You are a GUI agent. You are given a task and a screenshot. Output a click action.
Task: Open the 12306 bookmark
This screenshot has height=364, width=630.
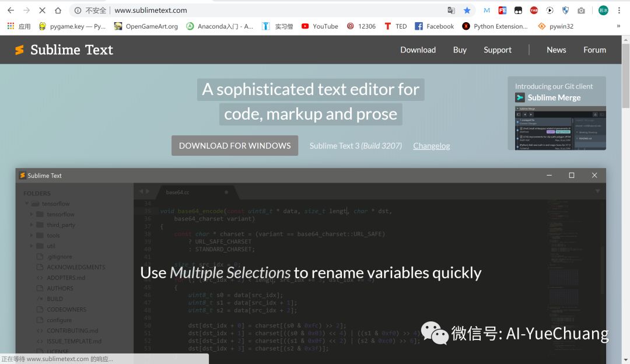coord(361,26)
